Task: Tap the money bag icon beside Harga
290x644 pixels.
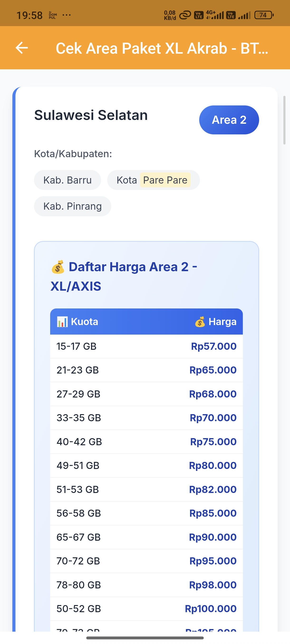Action: (200, 322)
